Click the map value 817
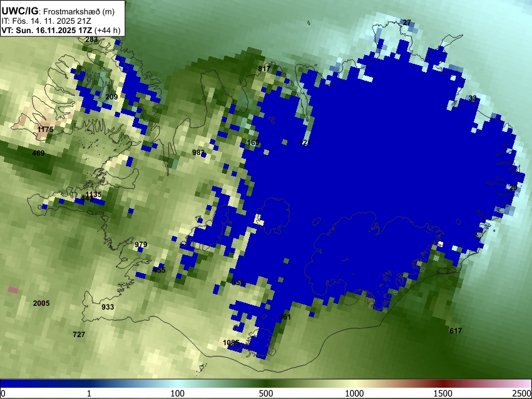Image resolution: width=532 pixels, height=399 pixels. 264,69
